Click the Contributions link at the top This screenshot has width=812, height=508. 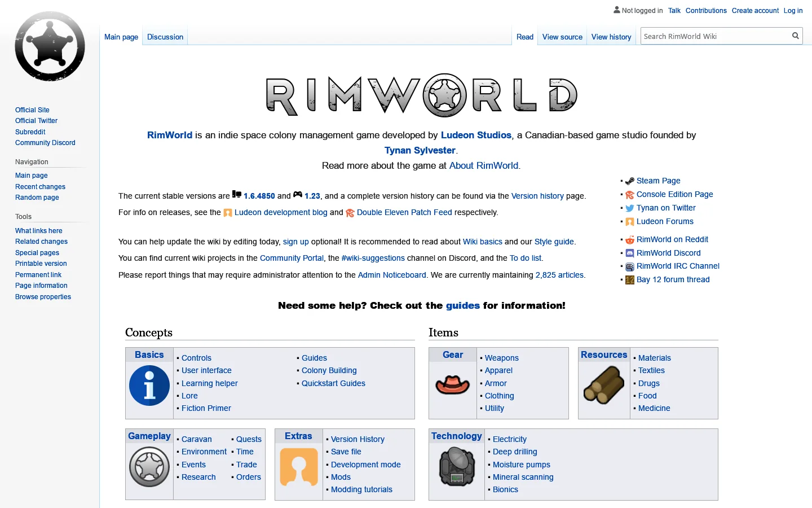(706, 11)
